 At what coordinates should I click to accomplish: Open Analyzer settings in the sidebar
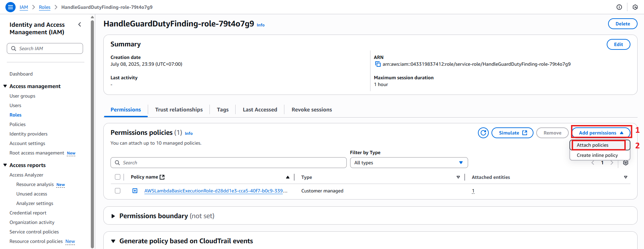(35, 203)
